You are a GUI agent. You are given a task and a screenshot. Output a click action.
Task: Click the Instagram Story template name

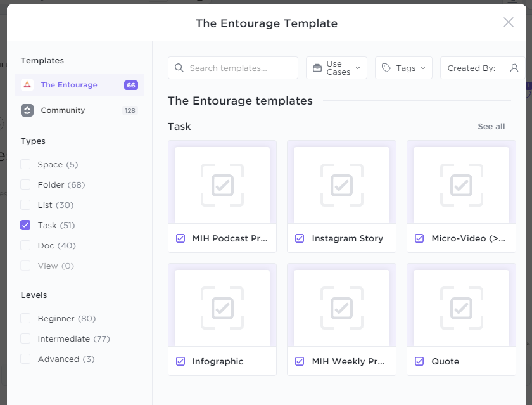point(348,238)
